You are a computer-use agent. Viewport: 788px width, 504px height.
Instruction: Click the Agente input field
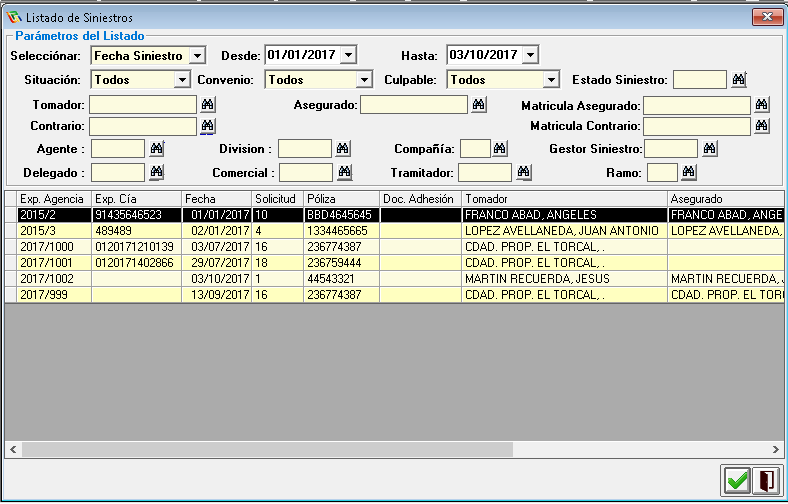[118, 149]
